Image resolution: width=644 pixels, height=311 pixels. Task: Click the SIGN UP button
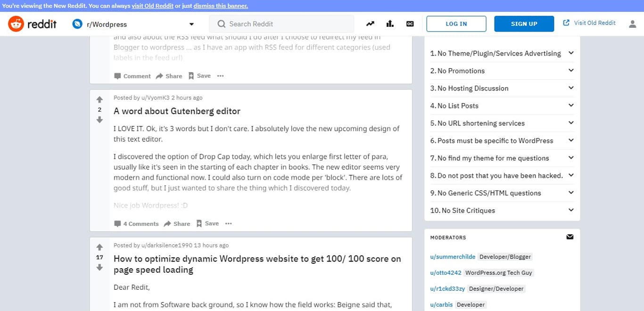(x=524, y=24)
